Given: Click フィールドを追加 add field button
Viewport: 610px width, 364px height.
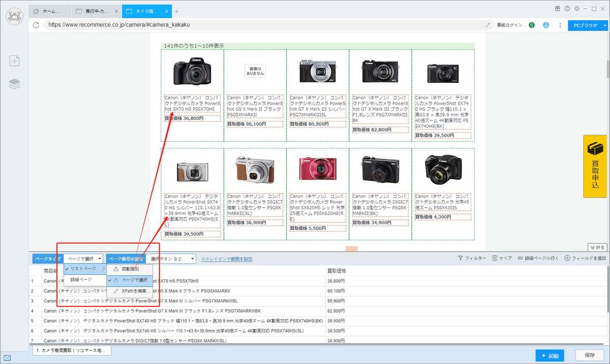Looking at the screenshot, I should [585, 258].
